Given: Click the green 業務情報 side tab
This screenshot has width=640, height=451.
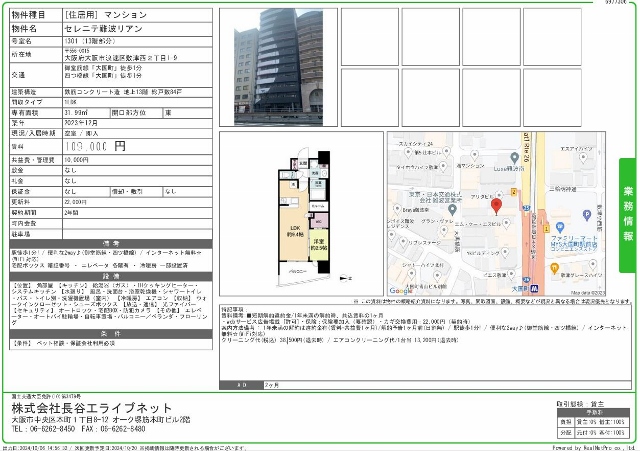Looking at the screenshot, I should pyautogui.click(x=628, y=215).
